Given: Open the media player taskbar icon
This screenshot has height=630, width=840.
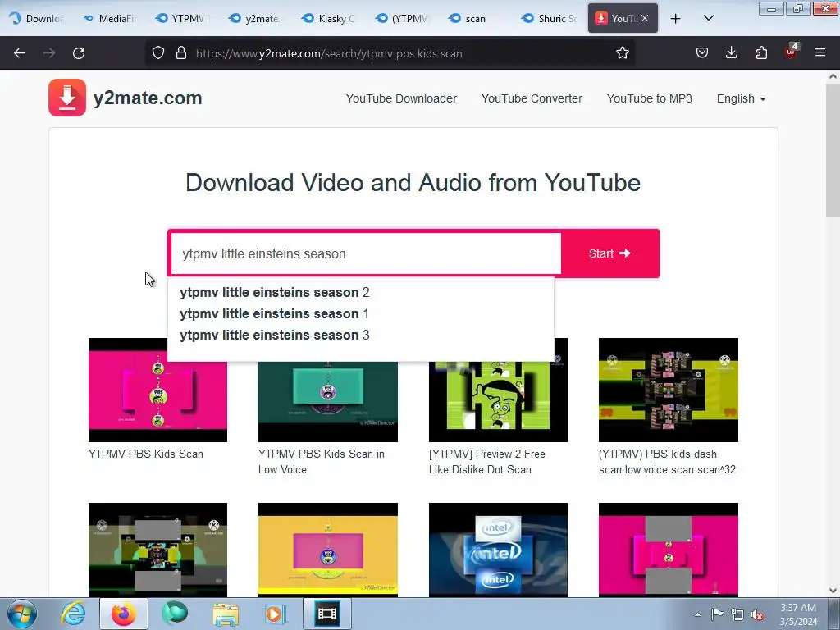Looking at the screenshot, I should [276, 614].
